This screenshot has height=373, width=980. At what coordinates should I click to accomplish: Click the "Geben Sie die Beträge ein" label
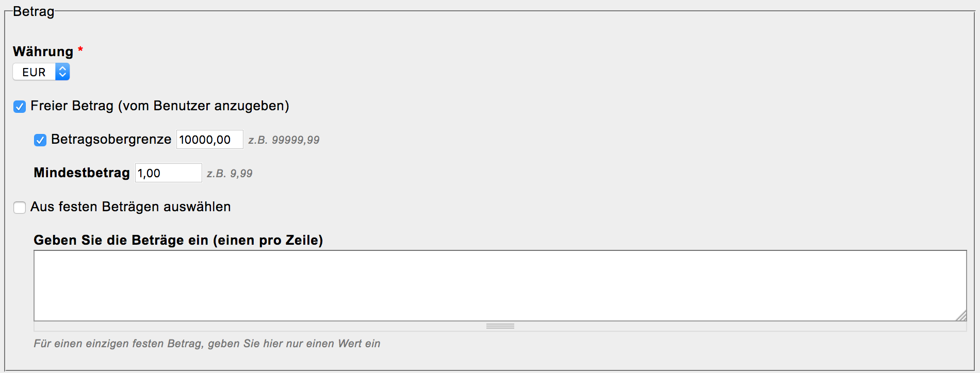(178, 240)
